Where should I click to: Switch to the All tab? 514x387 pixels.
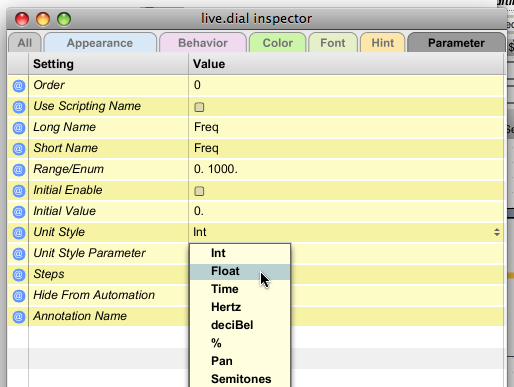[x=25, y=43]
